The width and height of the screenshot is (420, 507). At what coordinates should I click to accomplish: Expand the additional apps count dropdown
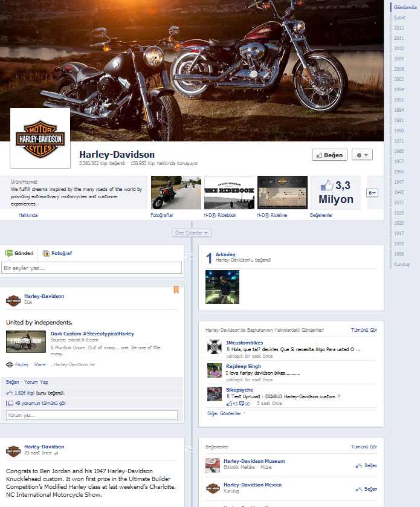point(372,193)
